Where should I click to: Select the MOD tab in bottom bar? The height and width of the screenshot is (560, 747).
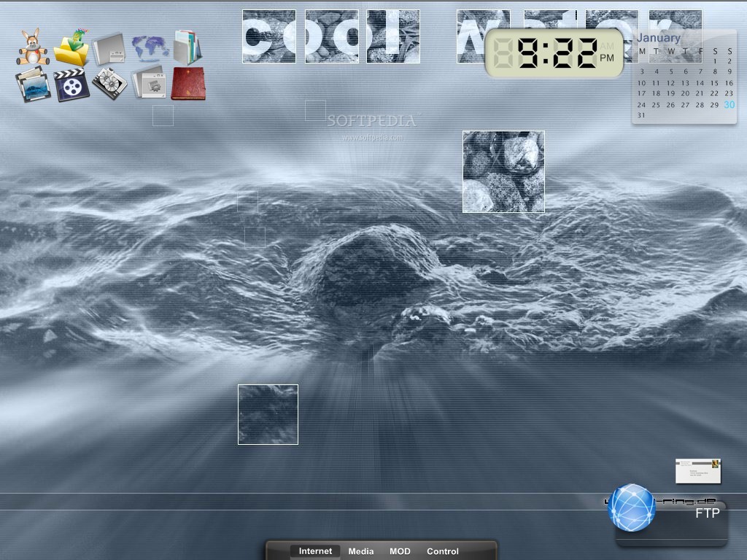point(400,551)
